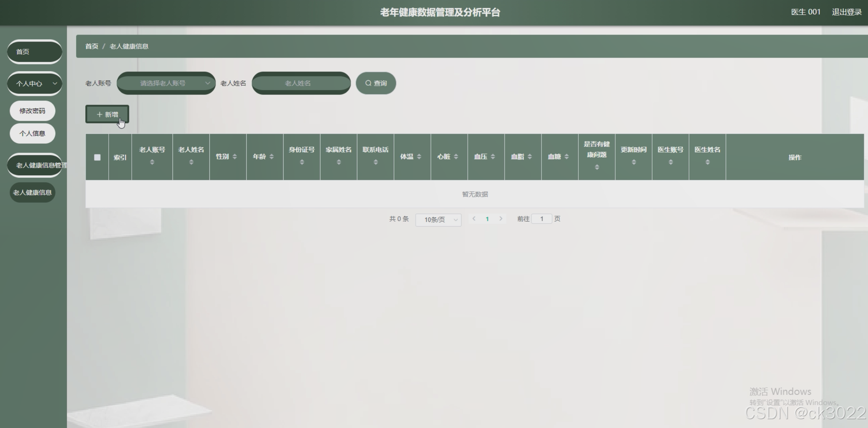868x428 pixels.
Task: Click 退出登录 in the header
Action: (846, 12)
